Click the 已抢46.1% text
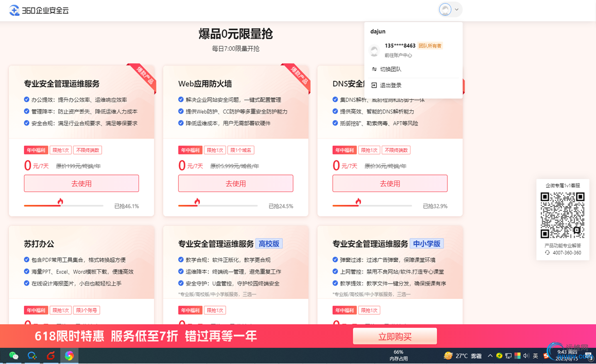 tap(127, 206)
